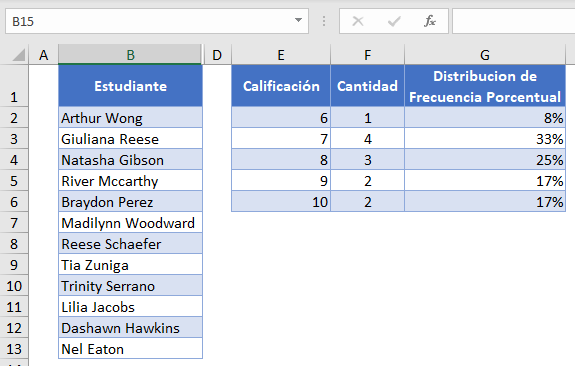
Task: Click Cantidad cell with value 1
Action: click(367, 118)
